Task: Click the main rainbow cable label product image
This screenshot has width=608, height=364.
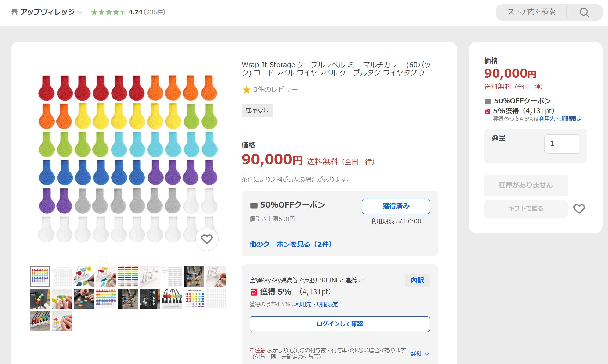Action: pos(128,158)
